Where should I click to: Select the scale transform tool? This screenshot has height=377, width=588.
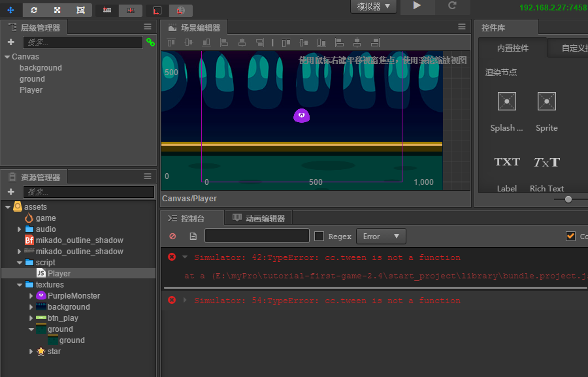click(57, 10)
